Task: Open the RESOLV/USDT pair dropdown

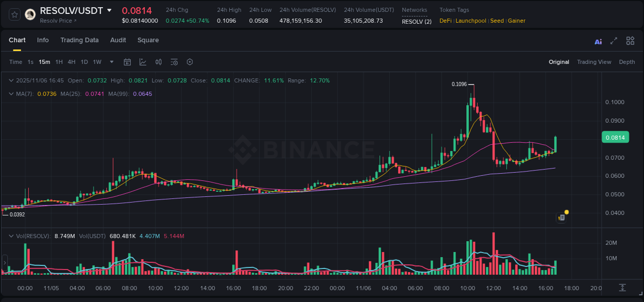Action: (109, 10)
